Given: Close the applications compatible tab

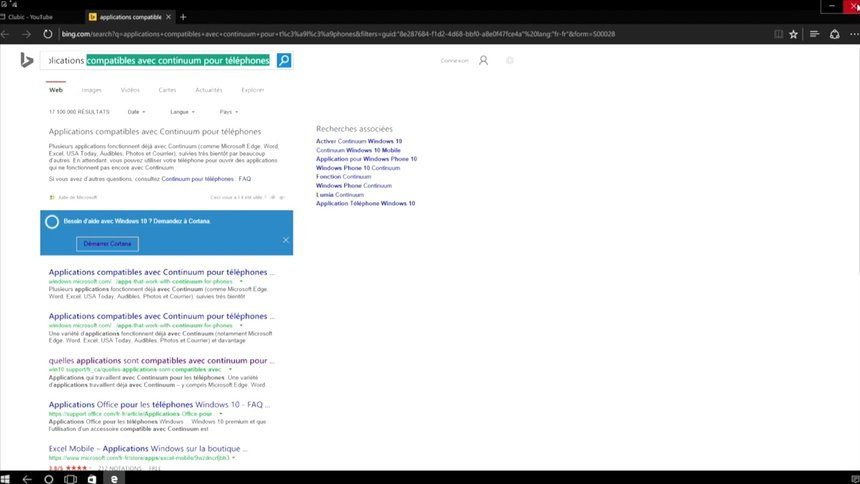Looking at the screenshot, I should (x=168, y=17).
